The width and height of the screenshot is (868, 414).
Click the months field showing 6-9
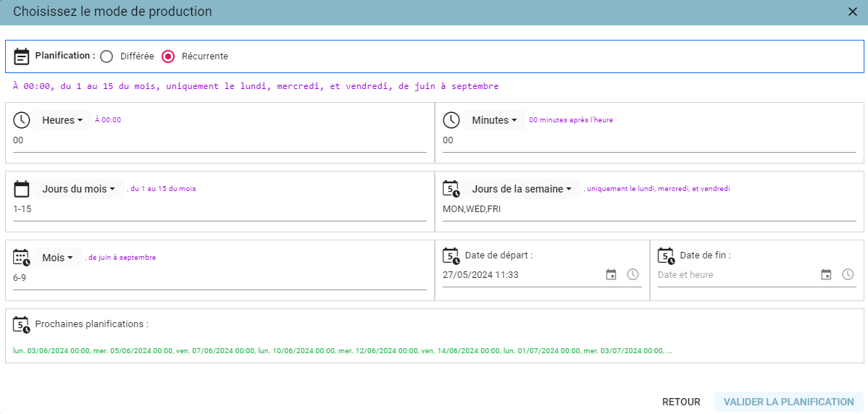click(220, 279)
